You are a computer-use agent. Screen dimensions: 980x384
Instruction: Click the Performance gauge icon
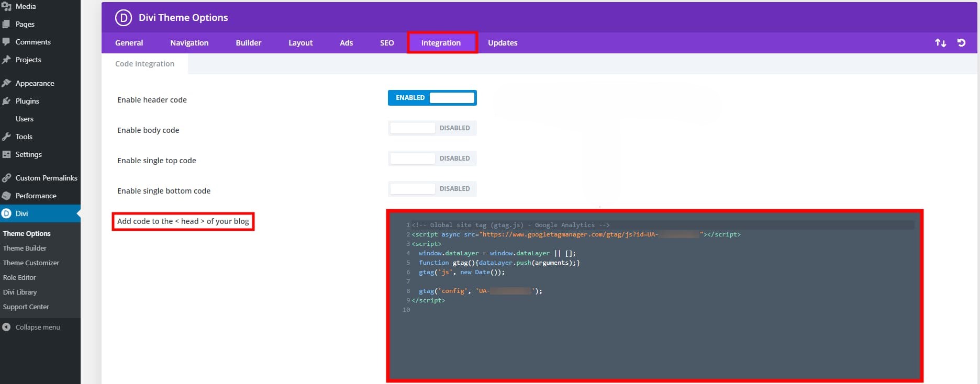click(x=6, y=196)
